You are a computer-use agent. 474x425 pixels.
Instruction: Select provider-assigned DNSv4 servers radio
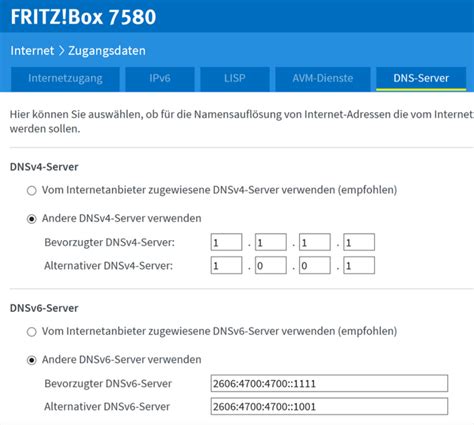coord(32,191)
